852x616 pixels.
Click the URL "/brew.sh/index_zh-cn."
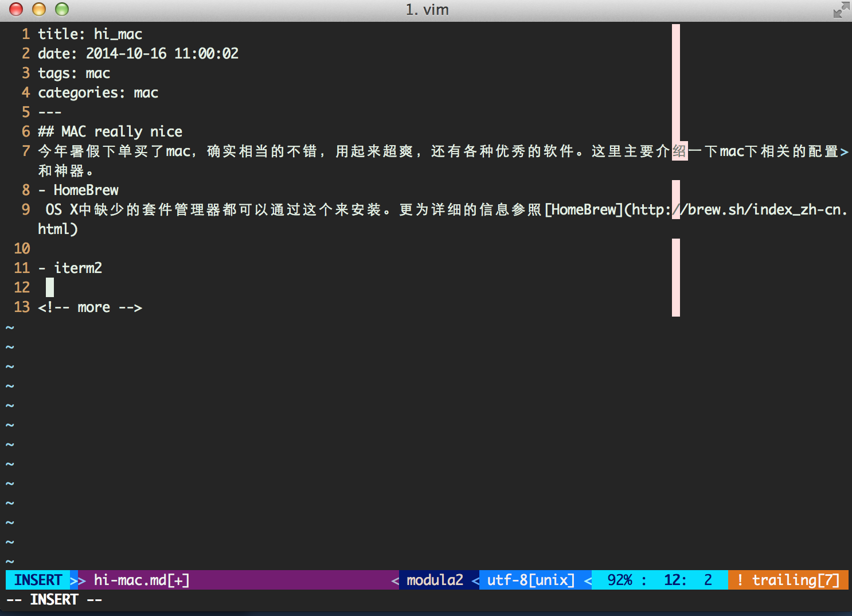pos(765,210)
